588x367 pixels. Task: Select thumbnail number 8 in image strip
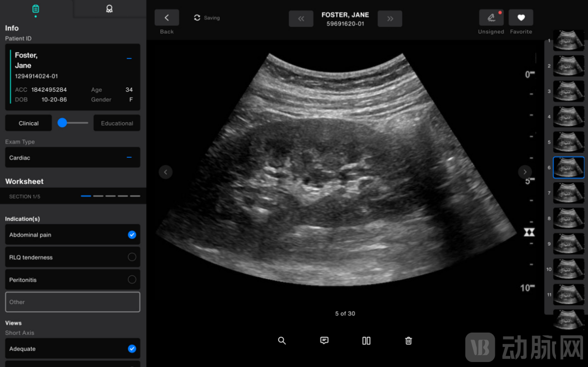[x=569, y=219]
